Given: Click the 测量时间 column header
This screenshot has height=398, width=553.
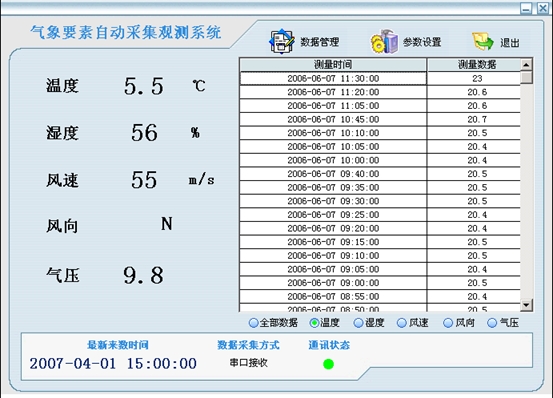Looking at the screenshot, I should [333, 65].
